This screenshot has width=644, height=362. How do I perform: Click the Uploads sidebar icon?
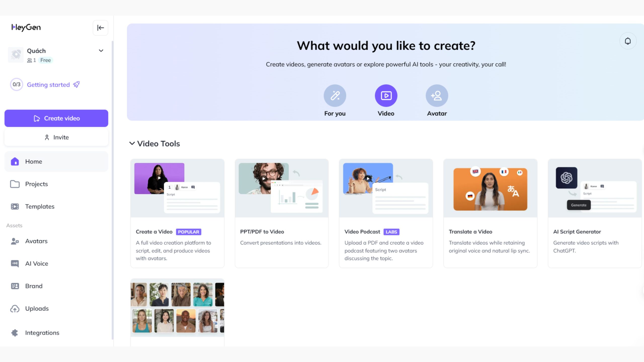coord(15,308)
